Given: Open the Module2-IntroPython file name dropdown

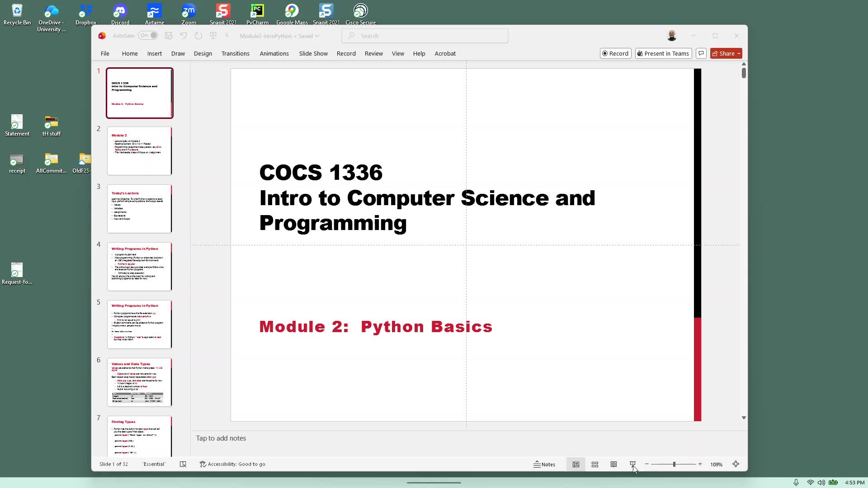Looking at the screenshot, I should [x=317, y=36].
